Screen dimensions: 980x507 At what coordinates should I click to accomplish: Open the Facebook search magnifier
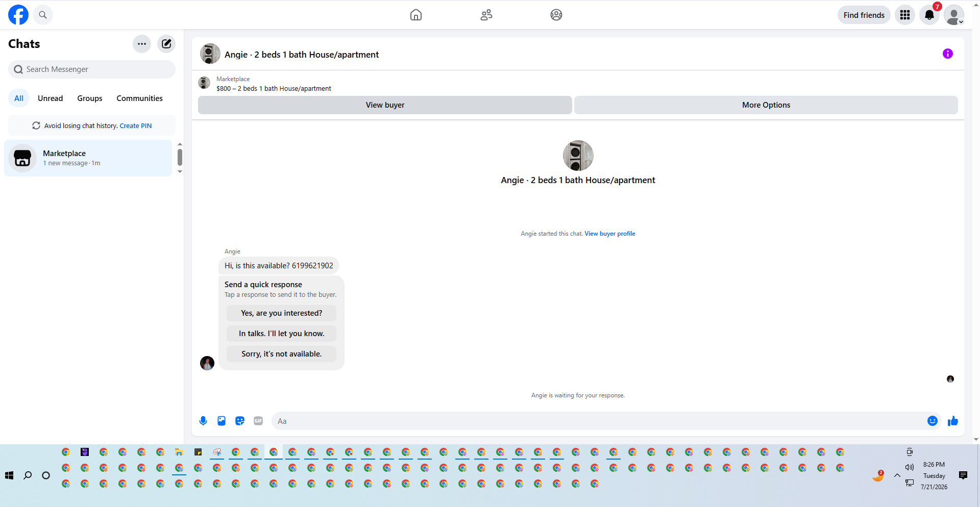tap(43, 15)
